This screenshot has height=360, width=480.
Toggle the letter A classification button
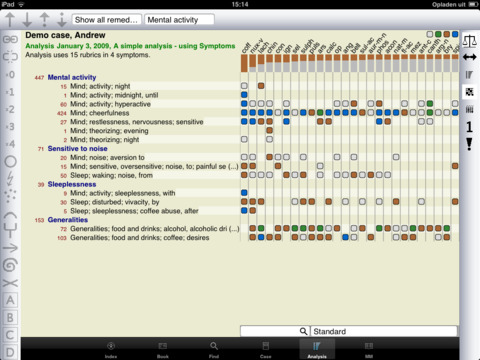coord(10,300)
